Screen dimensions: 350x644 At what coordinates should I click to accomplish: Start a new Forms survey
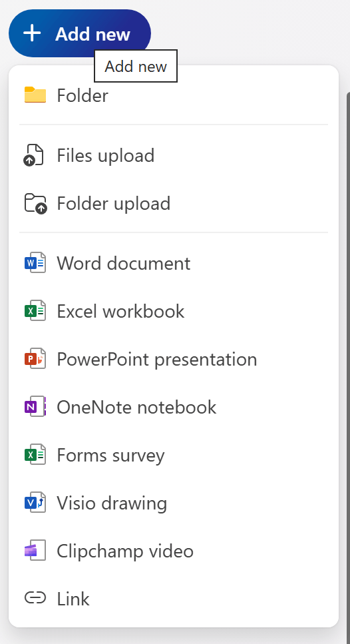click(x=174, y=456)
